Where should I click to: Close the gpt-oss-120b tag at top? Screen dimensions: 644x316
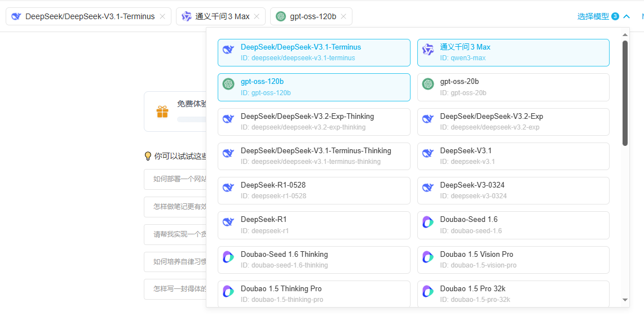(343, 16)
